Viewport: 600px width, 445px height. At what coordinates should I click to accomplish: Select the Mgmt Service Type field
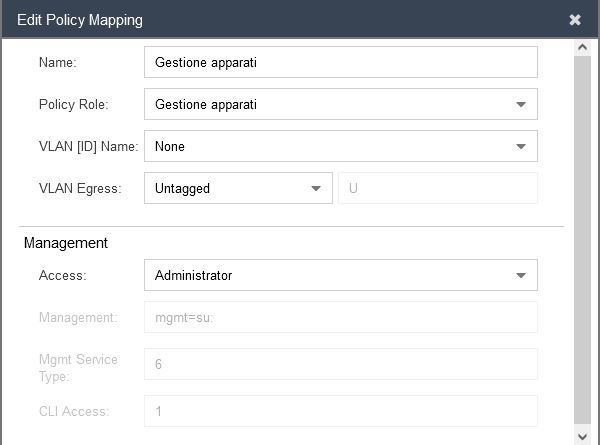pyautogui.click(x=340, y=364)
